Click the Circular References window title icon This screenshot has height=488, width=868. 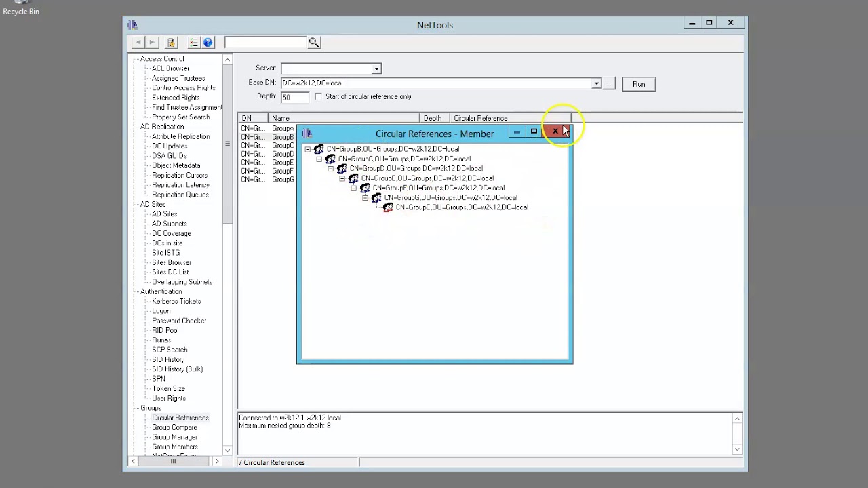(x=307, y=134)
